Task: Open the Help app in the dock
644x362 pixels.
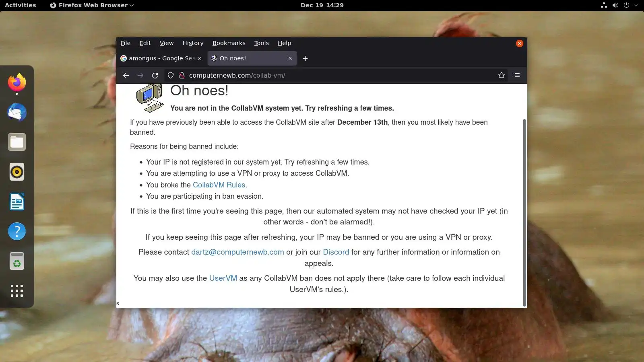Action: [17, 231]
